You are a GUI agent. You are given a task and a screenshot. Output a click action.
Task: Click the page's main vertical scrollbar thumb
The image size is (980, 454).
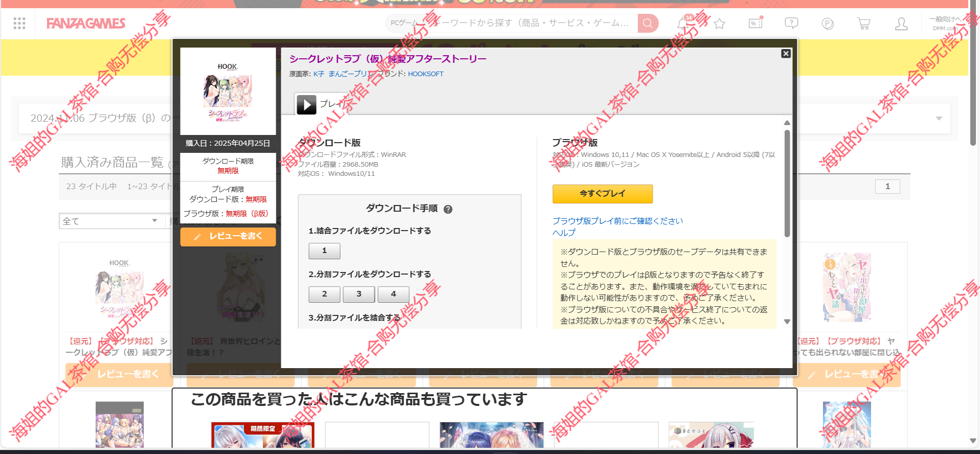pyautogui.click(x=973, y=73)
